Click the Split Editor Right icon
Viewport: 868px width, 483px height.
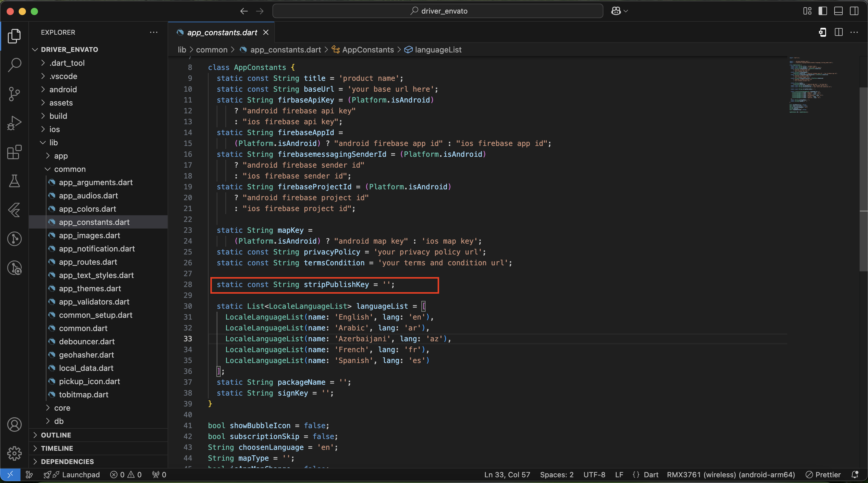pos(839,32)
